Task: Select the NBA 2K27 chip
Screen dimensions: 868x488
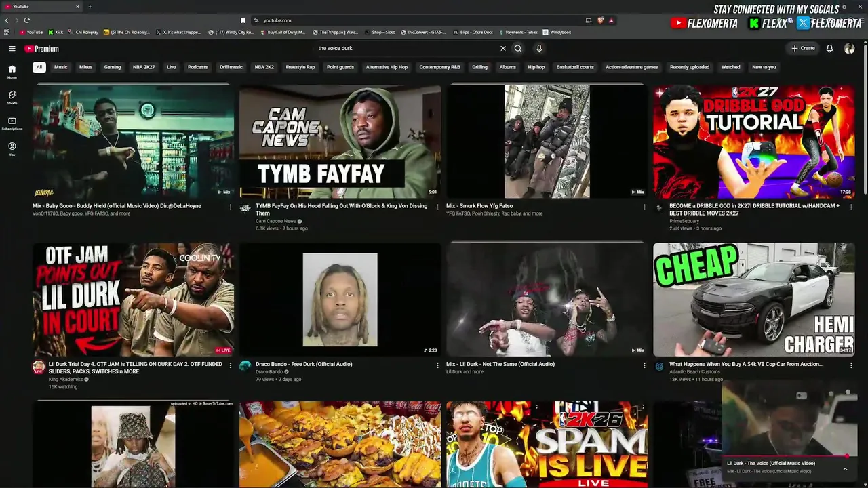Action: pyautogui.click(x=144, y=67)
